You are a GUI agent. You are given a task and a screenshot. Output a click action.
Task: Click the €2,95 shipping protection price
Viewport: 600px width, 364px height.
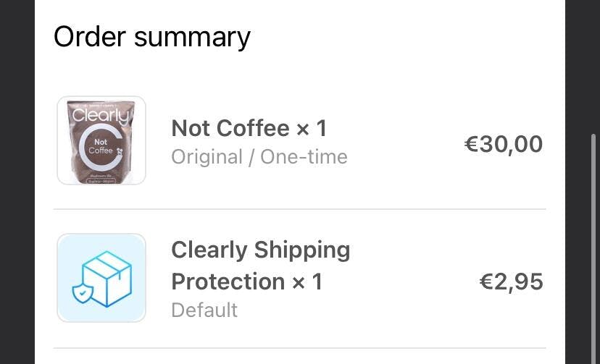click(511, 281)
